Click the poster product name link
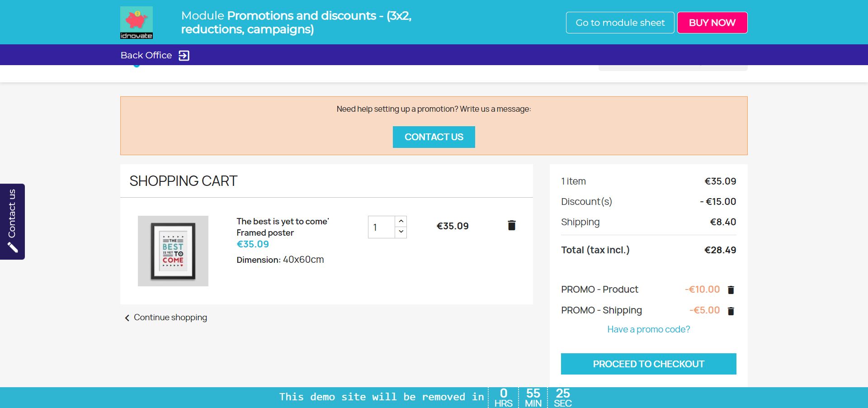The height and width of the screenshot is (408, 868). (x=282, y=227)
